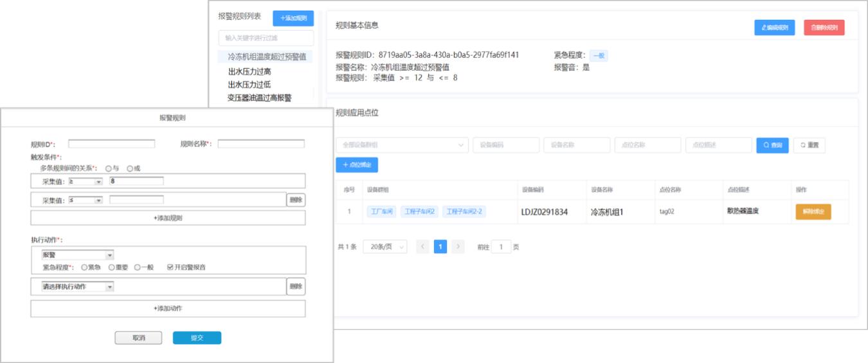Image resolution: width=868 pixels, height=363 pixels.
Task: Click the blue 提交 button in the dialog
Action: (197, 338)
